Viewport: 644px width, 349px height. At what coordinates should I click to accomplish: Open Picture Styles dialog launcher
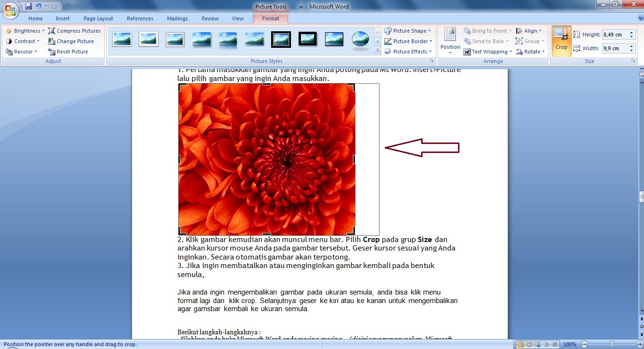(432, 61)
